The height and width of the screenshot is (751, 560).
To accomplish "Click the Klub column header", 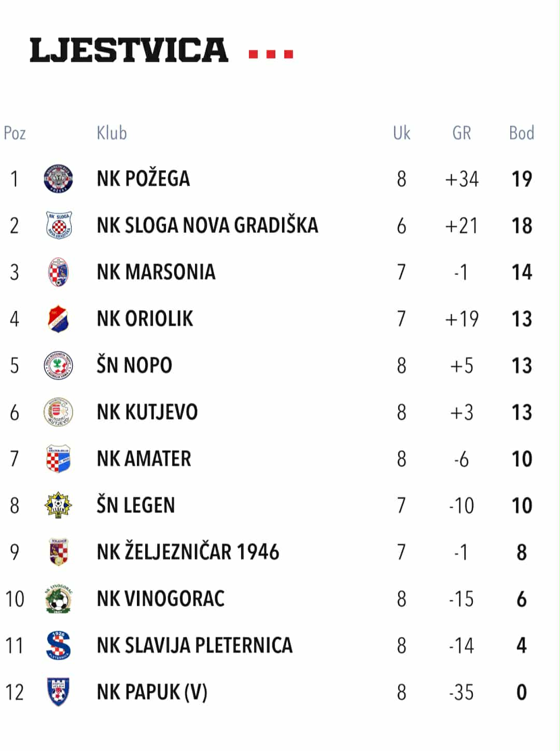I will [x=111, y=133].
